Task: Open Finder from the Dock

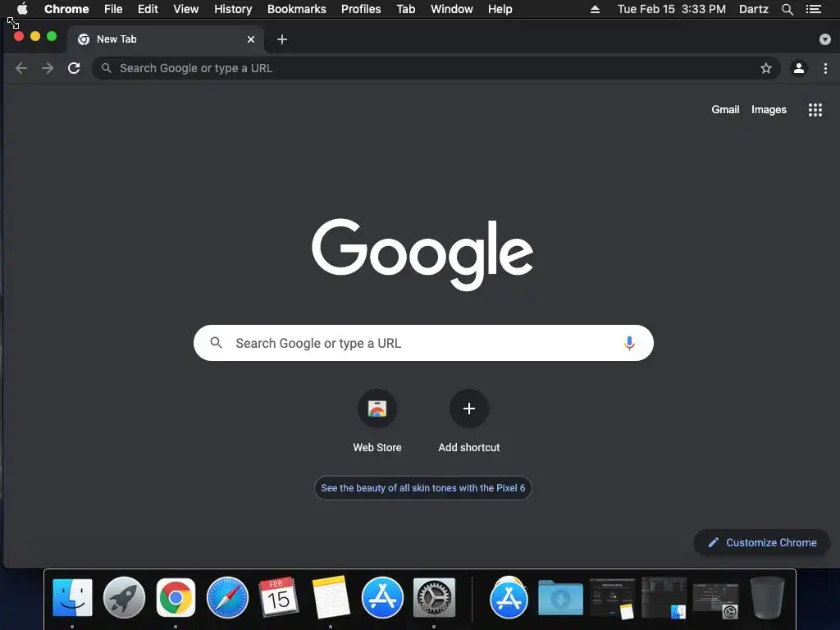Action: coord(72,597)
